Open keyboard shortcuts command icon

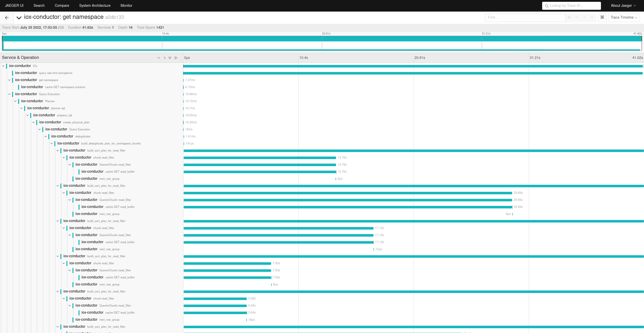[x=602, y=18]
